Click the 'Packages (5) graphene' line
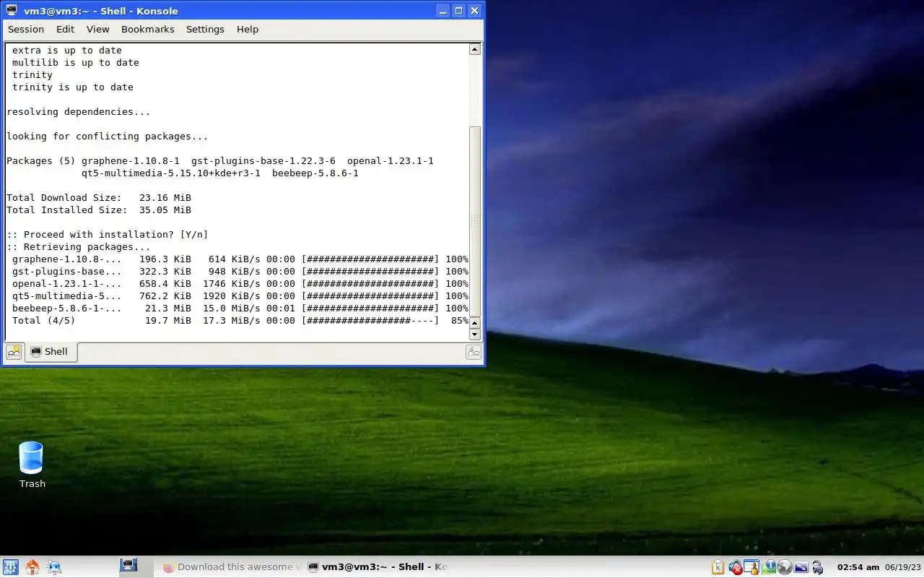The image size is (924, 578). pos(220,160)
